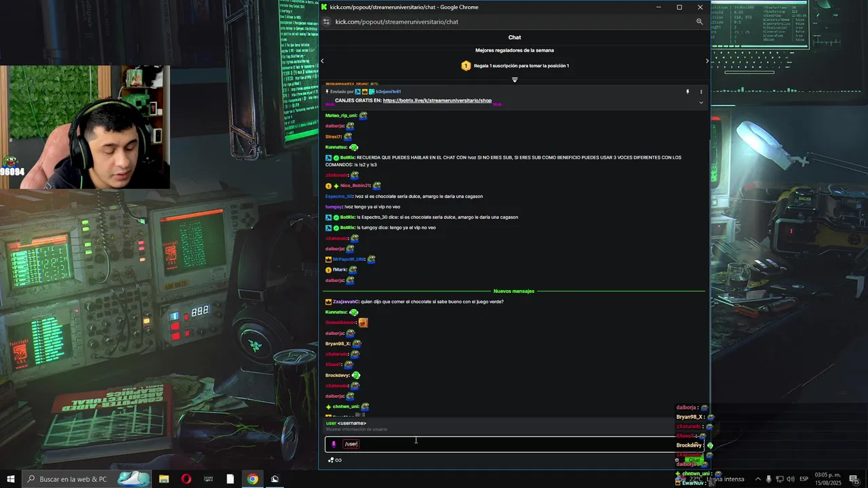Image resolution: width=868 pixels, height=488 pixels.
Task: Click the Kick URL in address bar
Action: (x=397, y=22)
